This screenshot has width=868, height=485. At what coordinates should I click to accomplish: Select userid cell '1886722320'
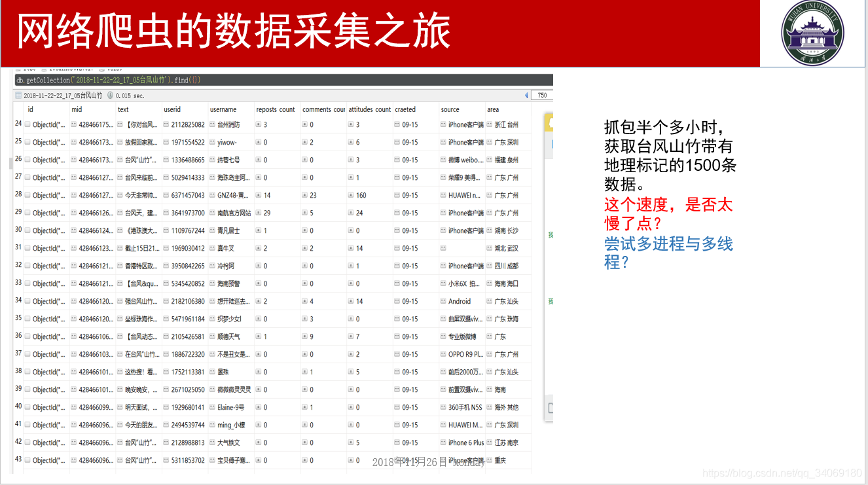(188, 354)
